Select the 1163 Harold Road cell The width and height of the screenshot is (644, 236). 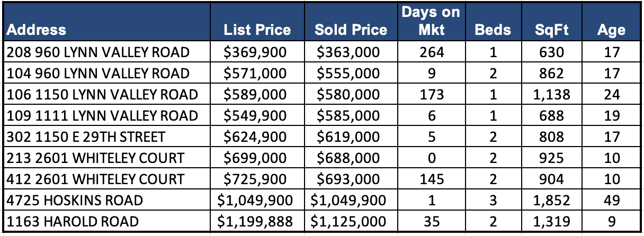click(x=71, y=222)
